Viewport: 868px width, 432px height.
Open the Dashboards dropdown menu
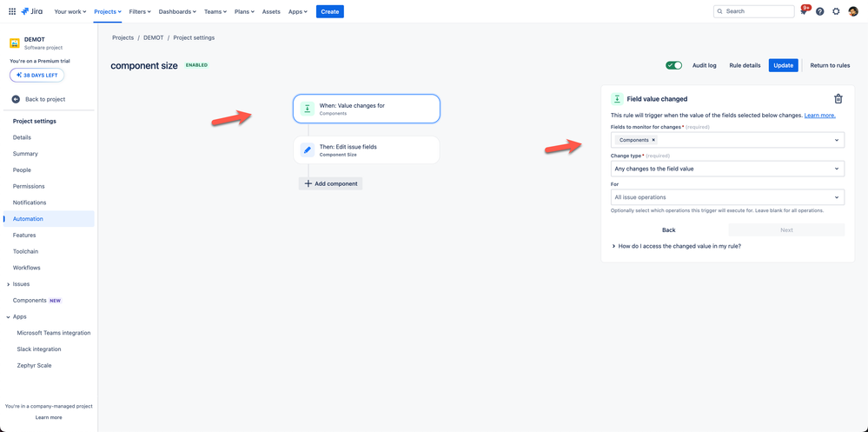point(177,11)
